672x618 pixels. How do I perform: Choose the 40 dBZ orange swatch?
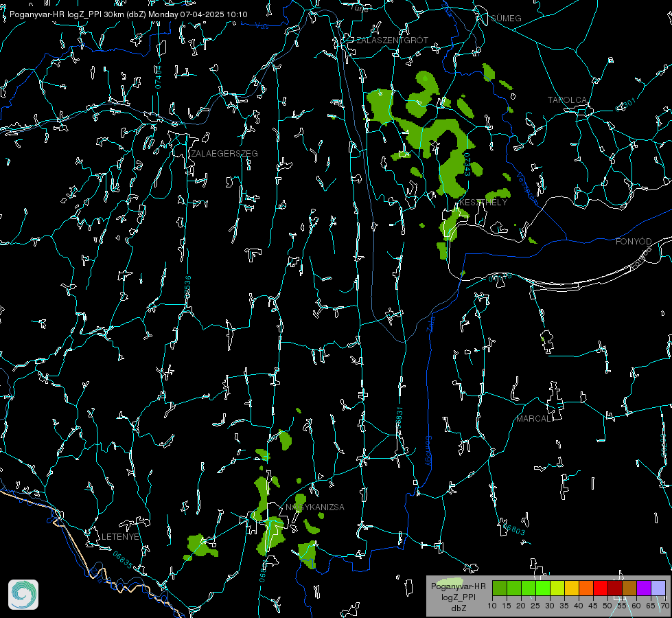point(586,588)
